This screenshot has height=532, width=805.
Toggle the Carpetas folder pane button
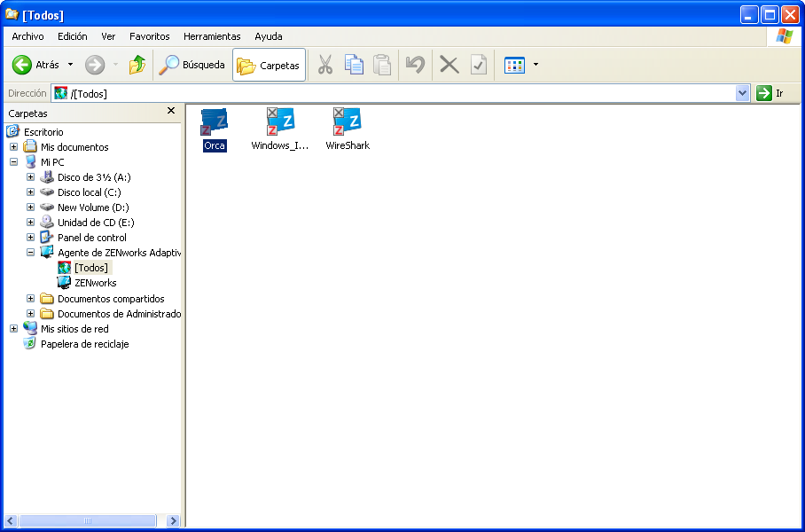click(x=269, y=65)
